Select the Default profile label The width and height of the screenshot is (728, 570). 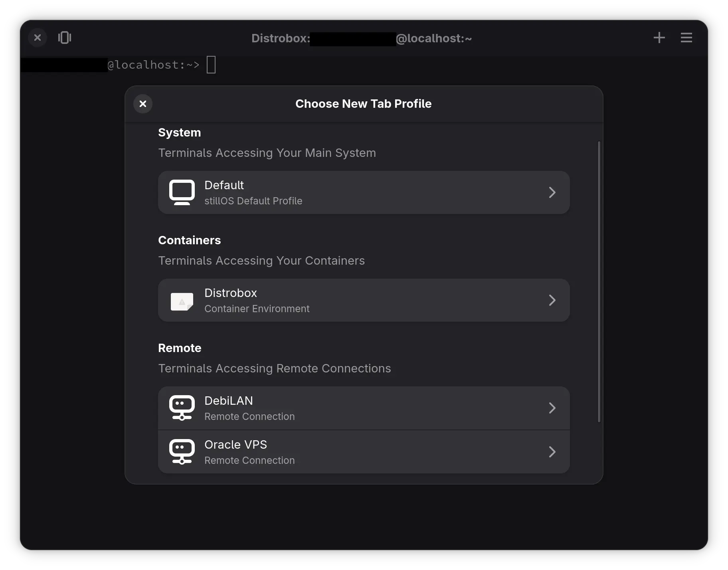pos(224,185)
